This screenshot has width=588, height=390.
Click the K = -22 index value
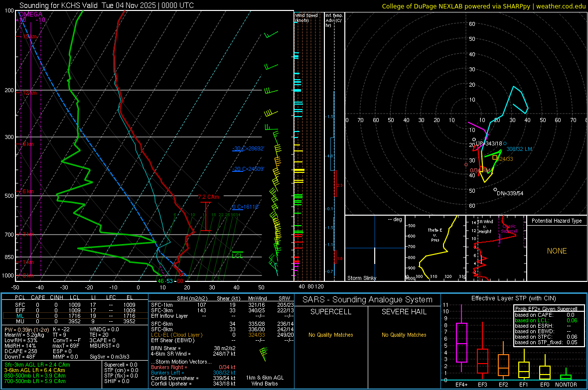[x=61, y=329]
